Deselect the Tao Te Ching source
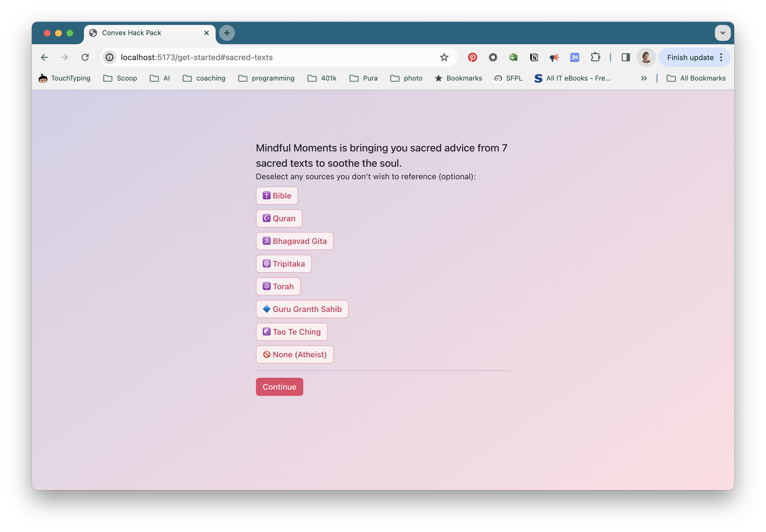766x532 pixels. click(x=291, y=332)
